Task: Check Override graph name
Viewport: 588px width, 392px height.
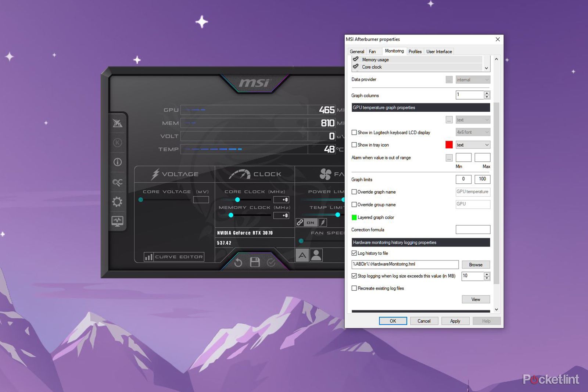Action: pos(354,192)
